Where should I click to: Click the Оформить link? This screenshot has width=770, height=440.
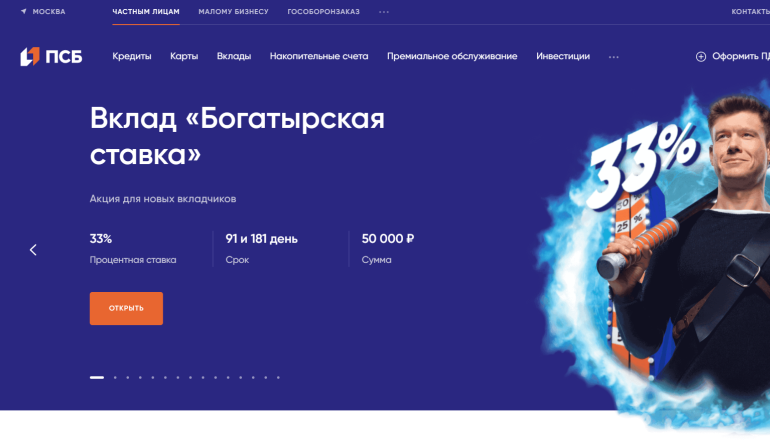click(741, 56)
